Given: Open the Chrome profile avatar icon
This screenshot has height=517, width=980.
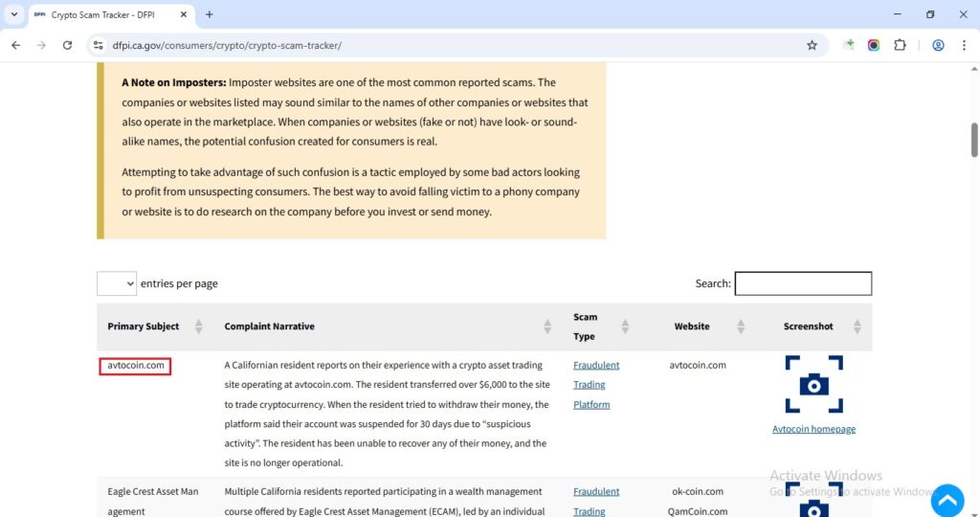Looking at the screenshot, I should coord(938,45).
